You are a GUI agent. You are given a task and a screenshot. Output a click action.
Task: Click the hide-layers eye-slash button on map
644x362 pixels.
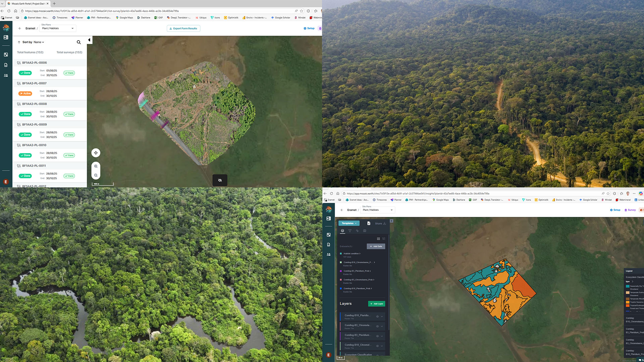[220, 180]
